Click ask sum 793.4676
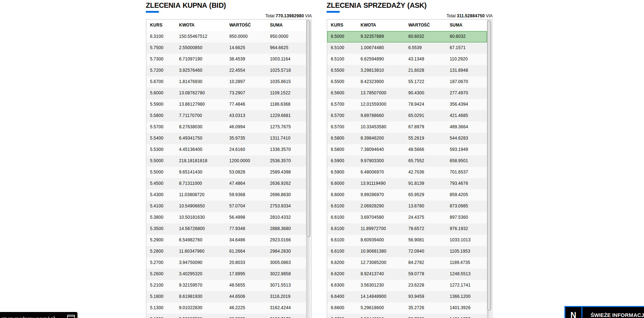The width and height of the screenshot is (644, 318). pyautogui.click(x=459, y=183)
